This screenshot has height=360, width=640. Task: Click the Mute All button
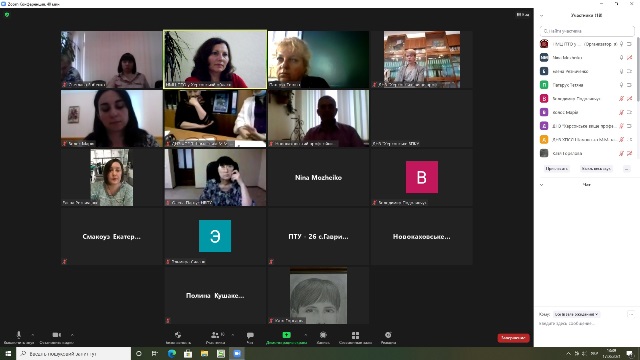(596, 169)
